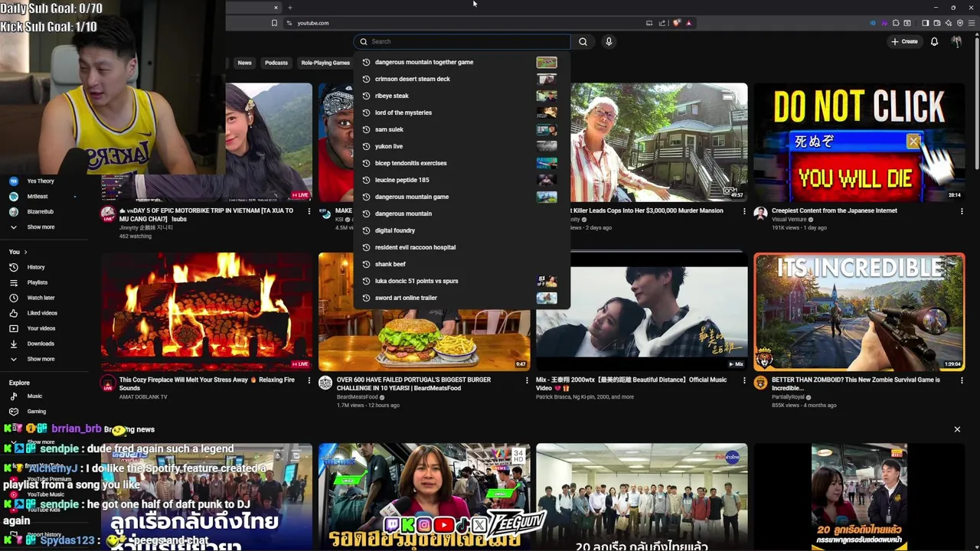Toggle the browser sidebar panel
This screenshot has width=980, height=551.
925,23
